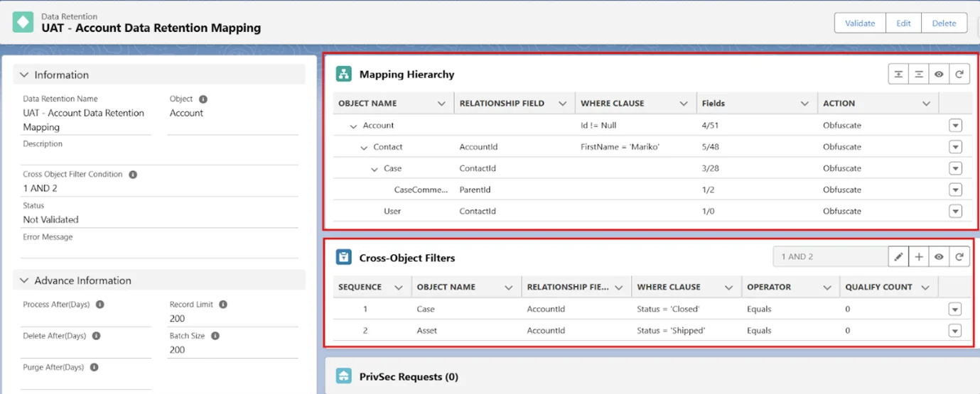Refresh the Cross-Object Filters panel
This screenshot has width=980, height=394.
coord(959,257)
